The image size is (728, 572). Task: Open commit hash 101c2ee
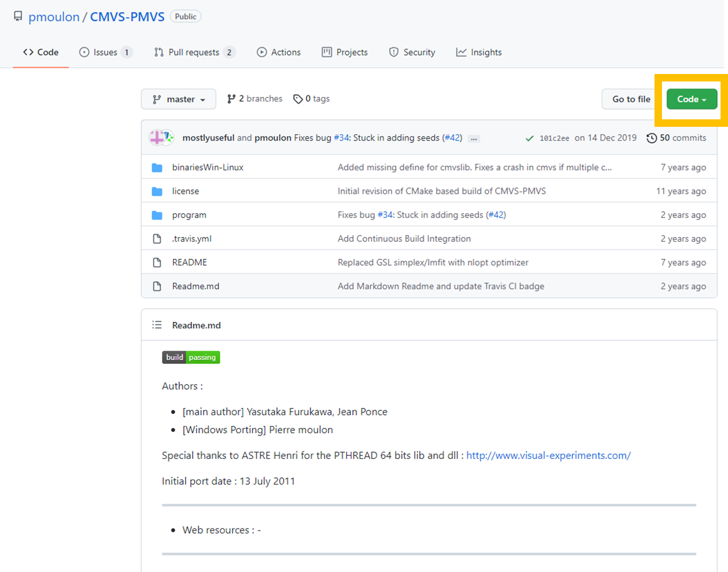555,138
